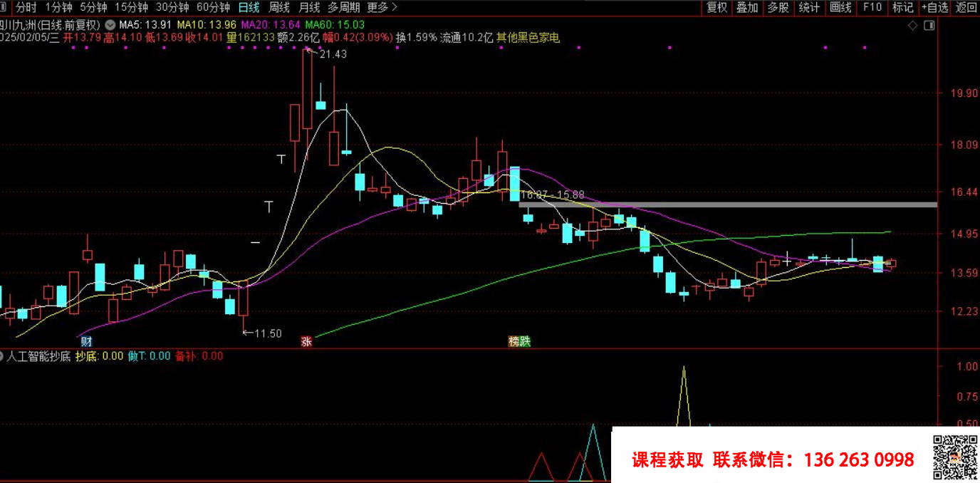The width and height of the screenshot is (980, 483).
Task: Select the 5分钟 period tab
Action: [93, 7]
